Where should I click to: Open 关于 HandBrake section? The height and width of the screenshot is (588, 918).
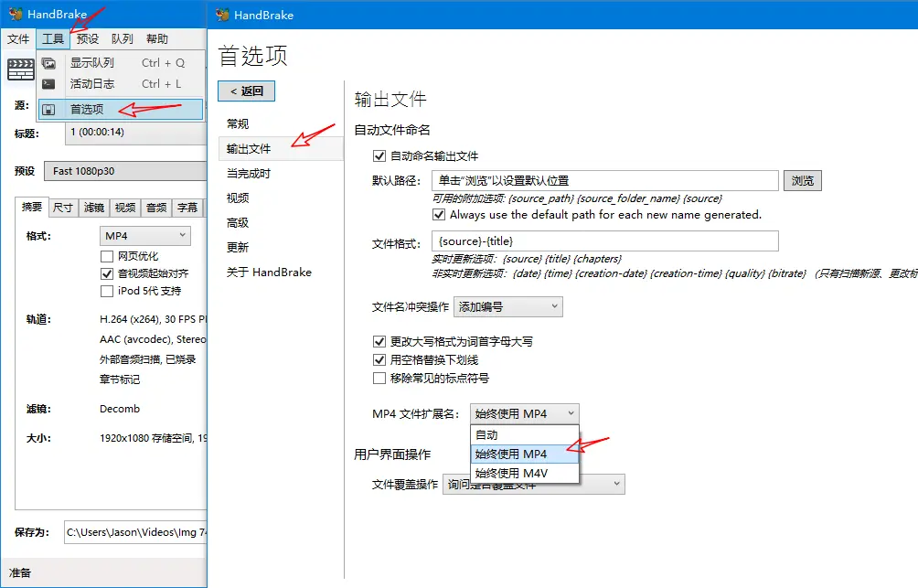[x=281, y=272]
